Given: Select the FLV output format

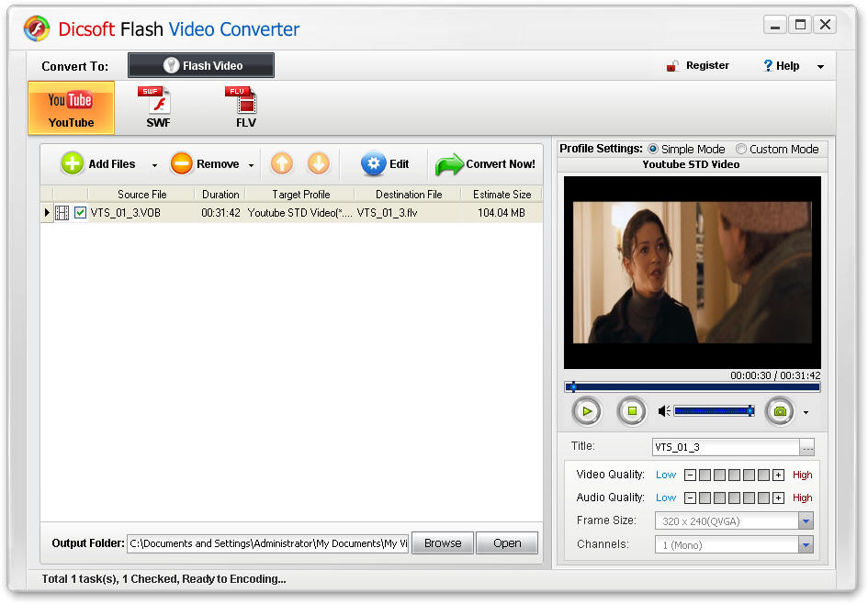Looking at the screenshot, I should (245, 108).
